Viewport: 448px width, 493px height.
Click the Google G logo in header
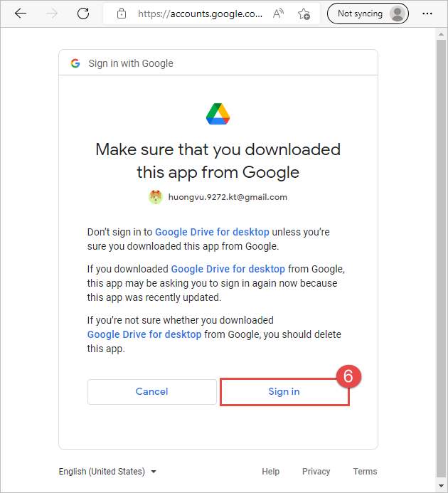tap(75, 63)
